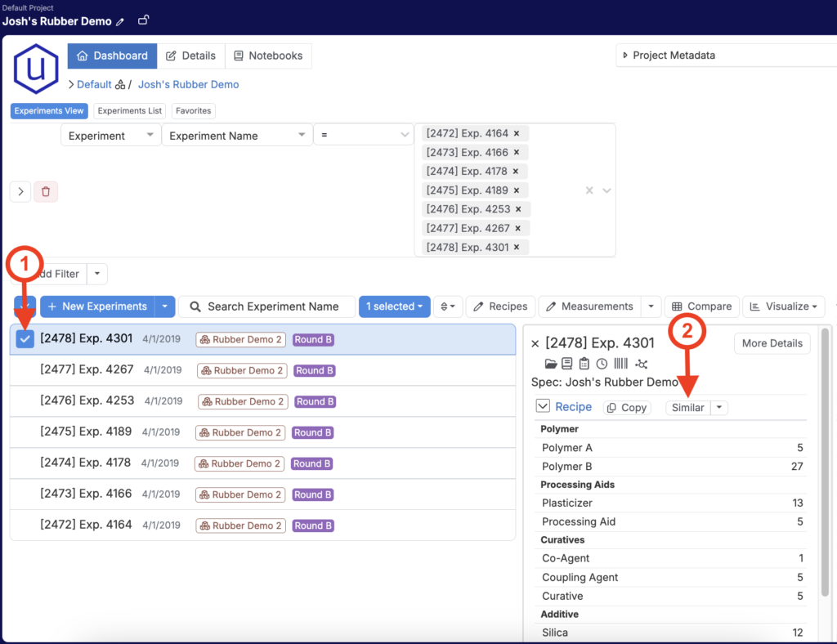The height and width of the screenshot is (644, 837).
Task: Open More Details for Exp. 4301
Action: click(x=772, y=343)
